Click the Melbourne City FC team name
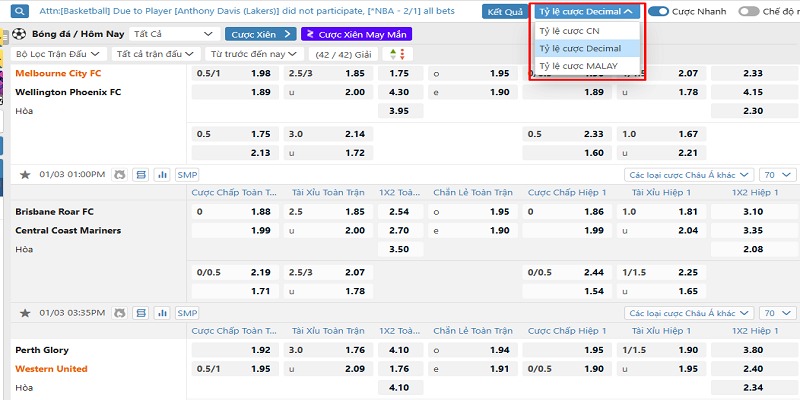This screenshot has height=400, width=800. [x=58, y=73]
